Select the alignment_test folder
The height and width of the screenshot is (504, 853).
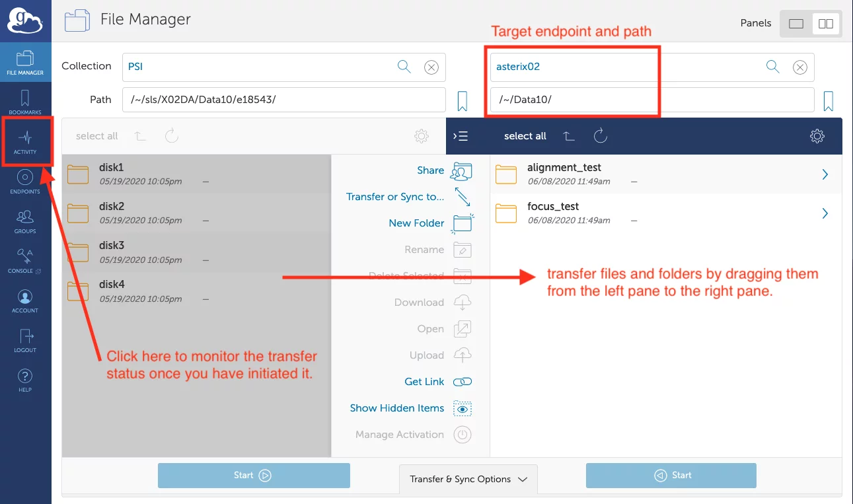(666, 174)
